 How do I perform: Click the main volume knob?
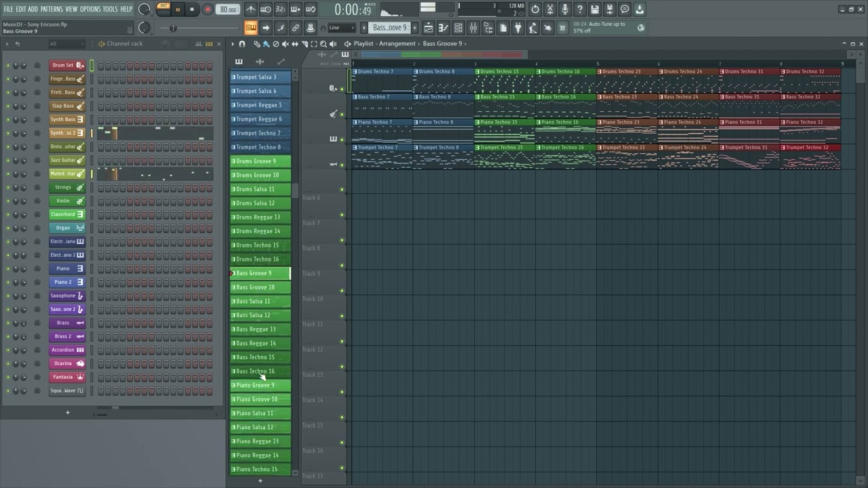pos(144,9)
